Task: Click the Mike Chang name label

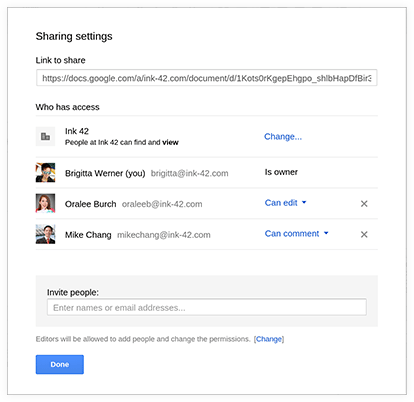Action: (88, 235)
